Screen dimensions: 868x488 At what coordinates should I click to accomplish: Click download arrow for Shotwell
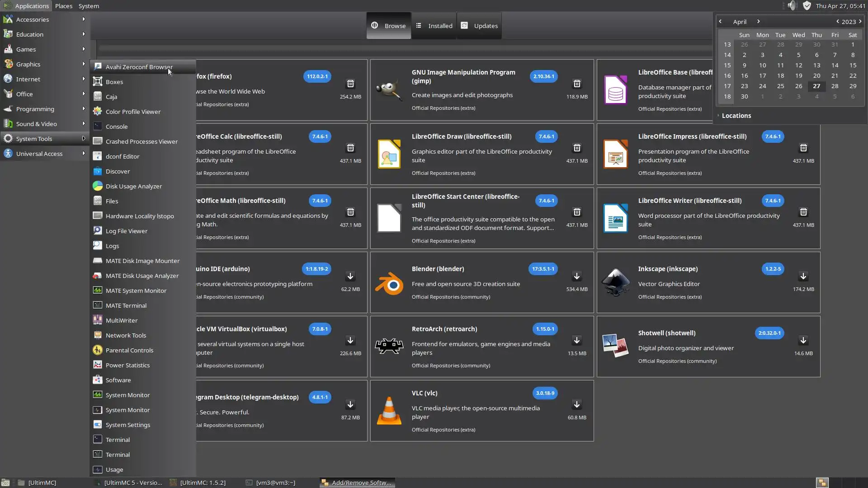[x=803, y=340]
